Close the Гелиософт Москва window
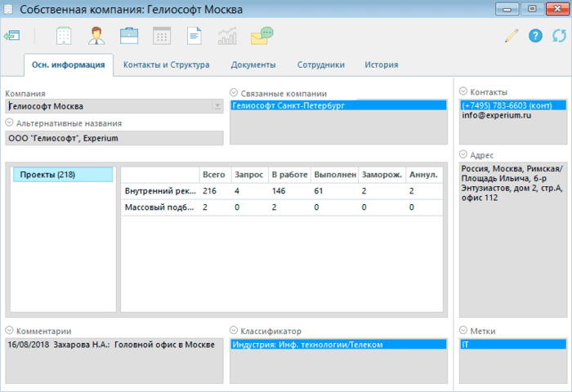The image size is (572, 392). [557, 9]
